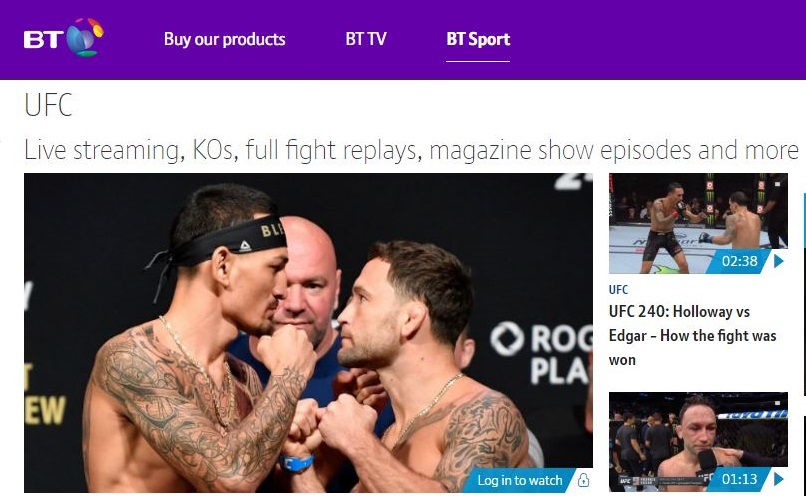The height and width of the screenshot is (496, 806).
Task: Click the 01:13 duration badge
Action: click(x=739, y=479)
